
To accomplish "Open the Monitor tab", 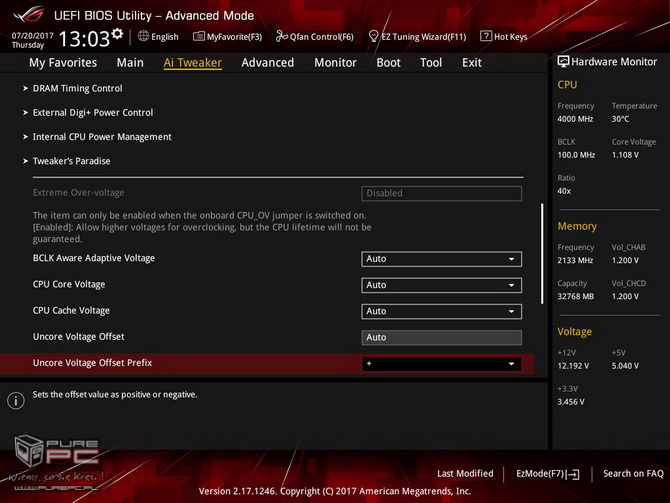I will pos(335,63).
